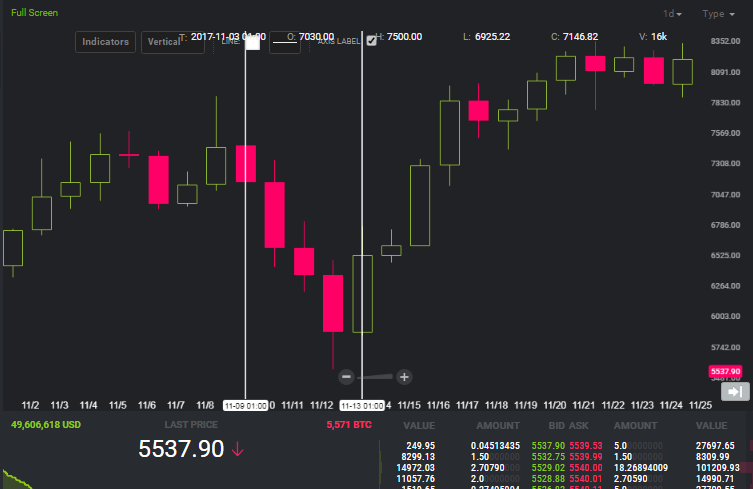Open the 1d timeframe dropdown
Screen dimensions: 753x489
(672, 14)
